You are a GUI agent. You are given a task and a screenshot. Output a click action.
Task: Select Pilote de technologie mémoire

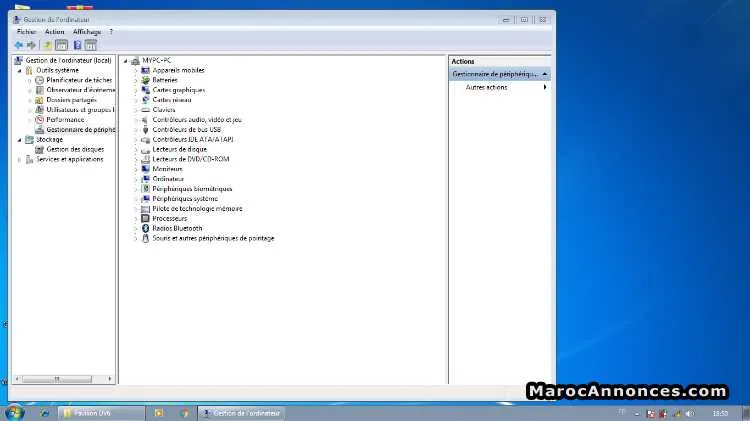197,209
